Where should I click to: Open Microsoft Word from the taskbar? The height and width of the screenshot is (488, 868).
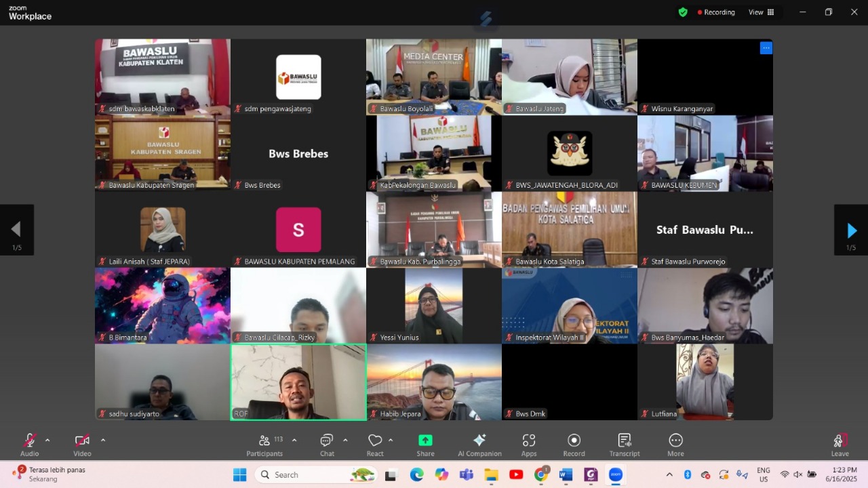(x=566, y=475)
